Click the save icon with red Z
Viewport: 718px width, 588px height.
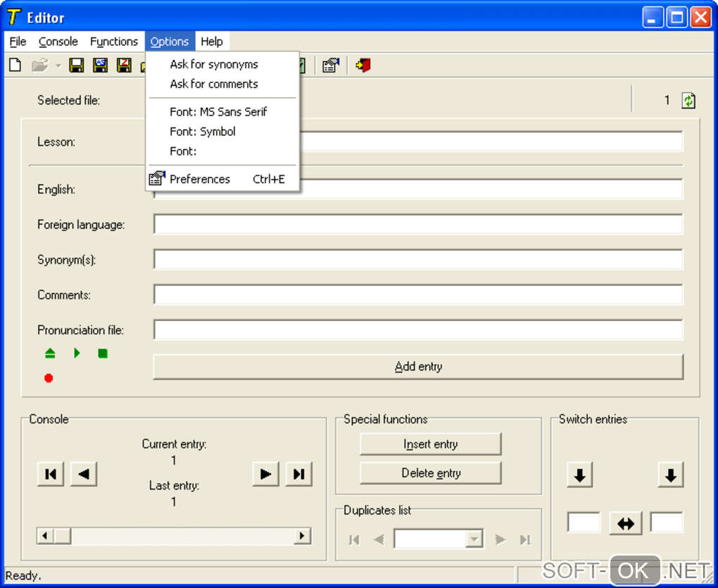click(x=125, y=65)
